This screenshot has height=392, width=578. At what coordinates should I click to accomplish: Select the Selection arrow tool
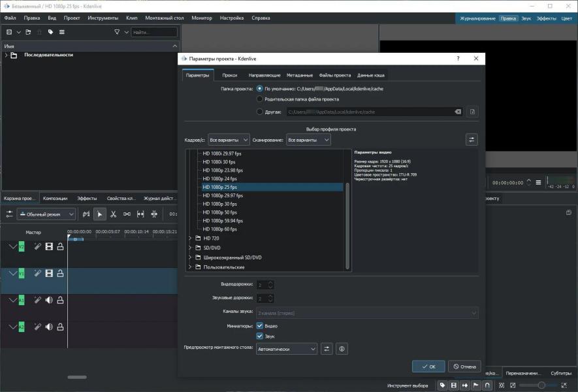coord(100,214)
